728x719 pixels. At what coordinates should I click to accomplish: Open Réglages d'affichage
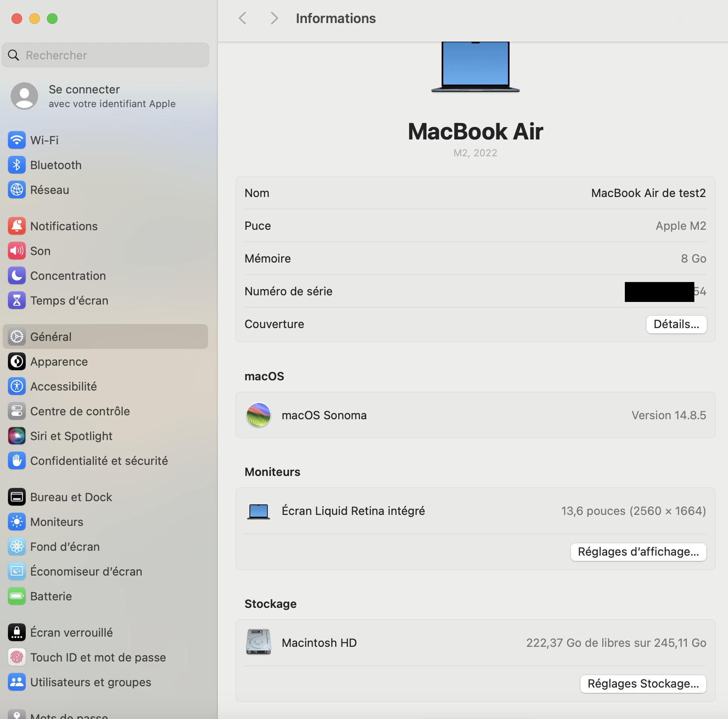(638, 552)
